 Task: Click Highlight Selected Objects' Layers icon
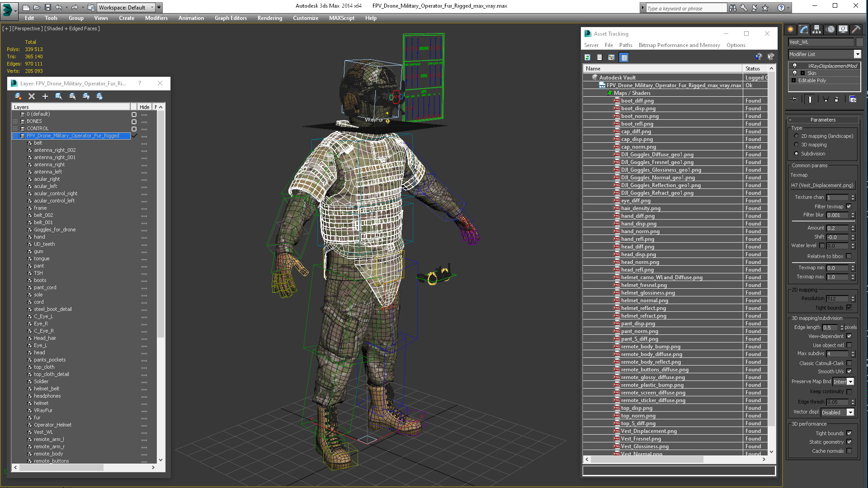[72, 96]
